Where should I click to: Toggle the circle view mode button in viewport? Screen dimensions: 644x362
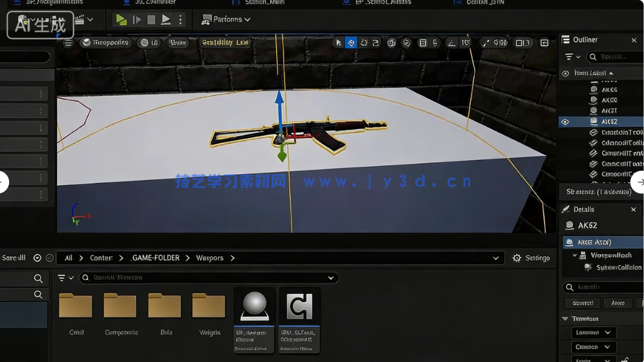tap(149, 43)
